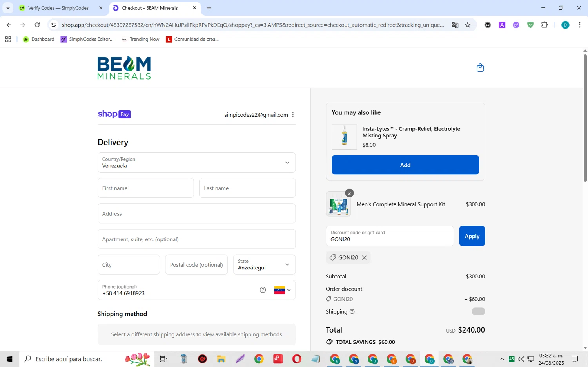Reload the checkout page
588x367 pixels.
37,25
